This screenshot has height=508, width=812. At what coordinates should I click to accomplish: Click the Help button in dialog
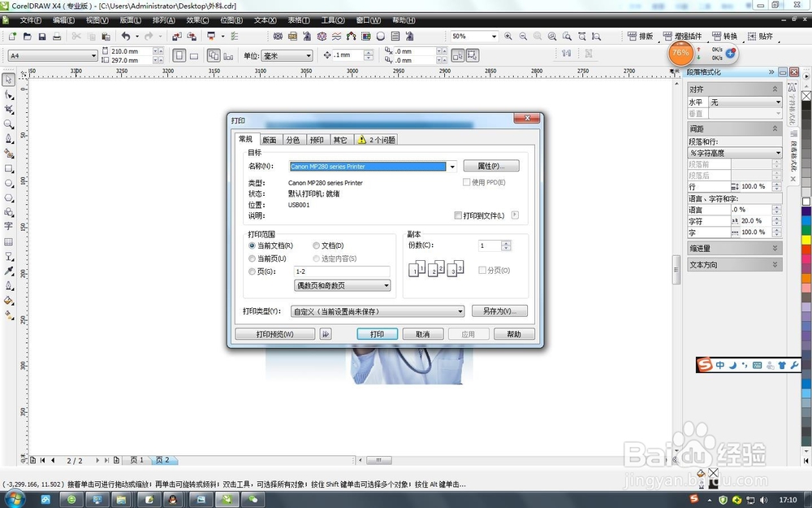(x=514, y=334)
